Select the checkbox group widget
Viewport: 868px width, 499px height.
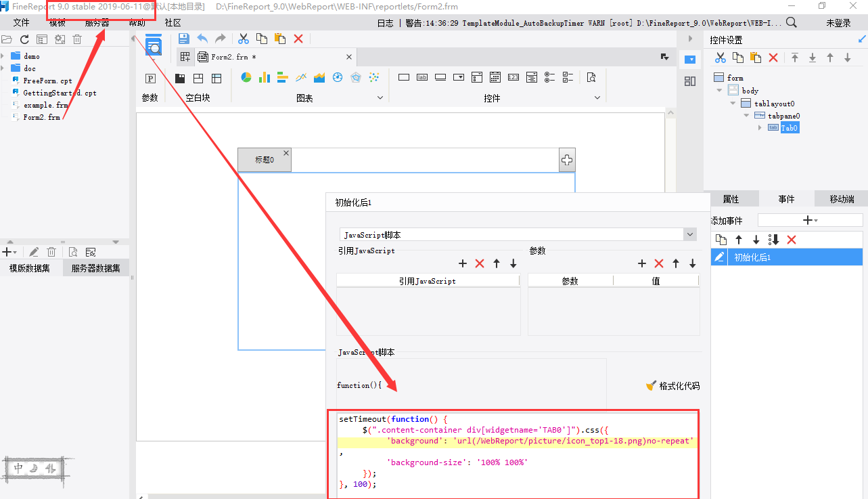568,77
